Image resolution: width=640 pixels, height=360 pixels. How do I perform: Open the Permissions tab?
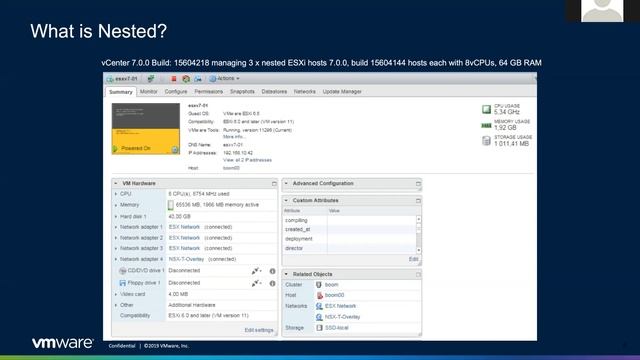pos(209,92)
